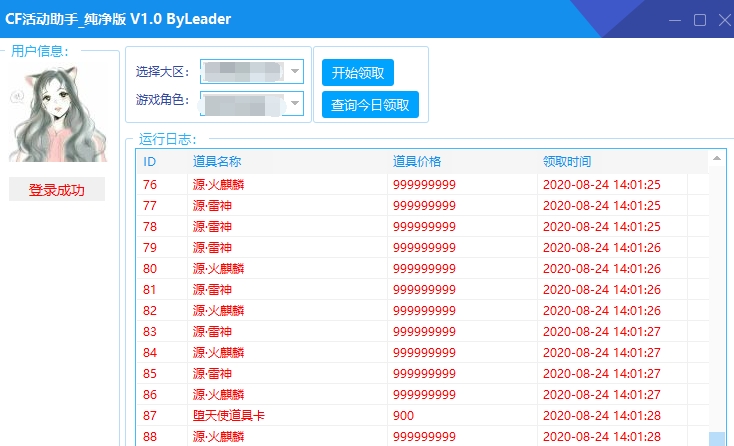Maximize the CF活动助手 window
The image size is (734, 446).
click(x=699, y=19)
